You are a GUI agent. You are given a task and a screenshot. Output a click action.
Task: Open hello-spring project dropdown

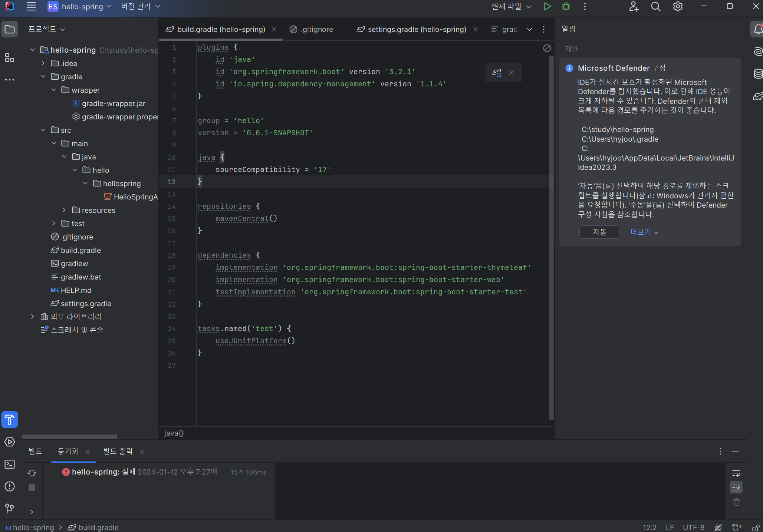point(79,6)
